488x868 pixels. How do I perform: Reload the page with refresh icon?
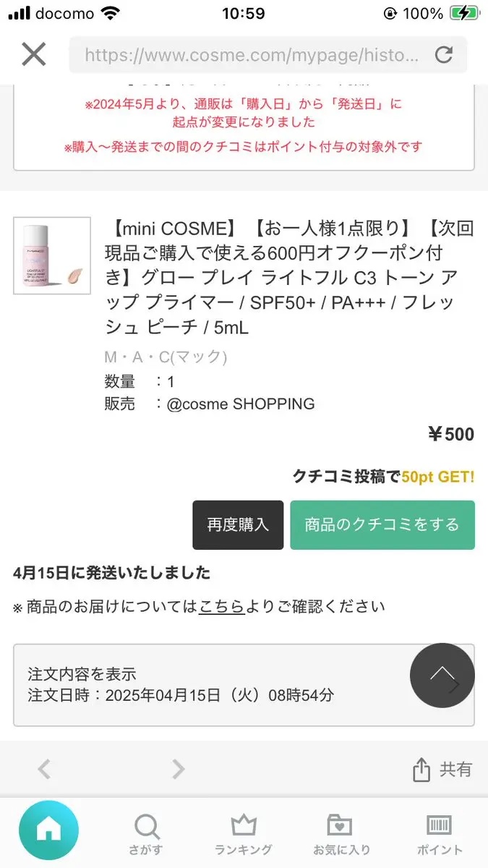tap(443, 54)
